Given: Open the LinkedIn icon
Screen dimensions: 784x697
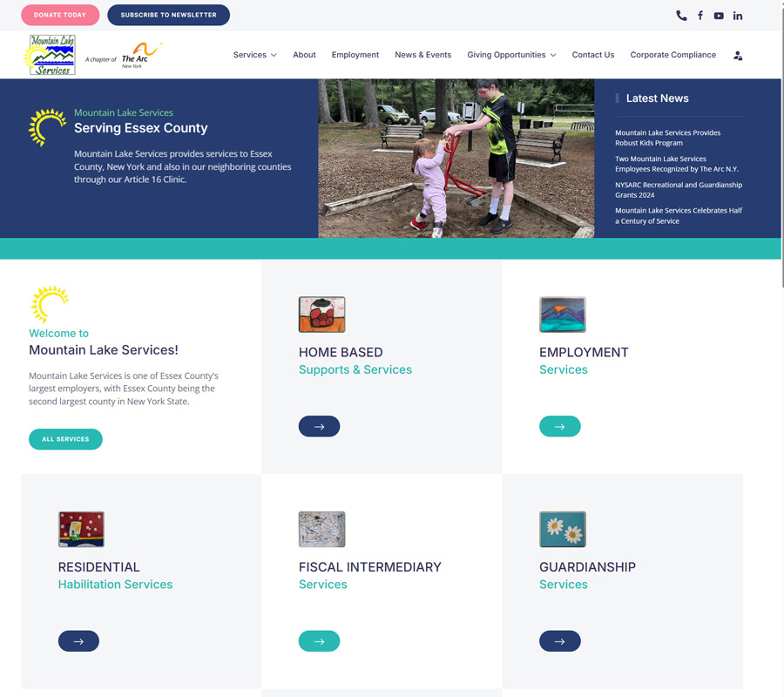Looking at the screenshot, I should click(x=738, y=16).
